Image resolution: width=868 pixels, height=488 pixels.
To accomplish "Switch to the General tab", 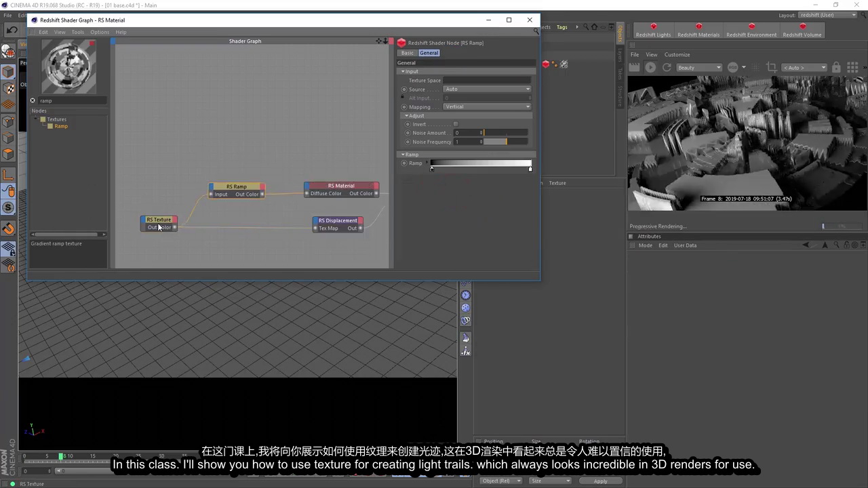I will point(429,53).
